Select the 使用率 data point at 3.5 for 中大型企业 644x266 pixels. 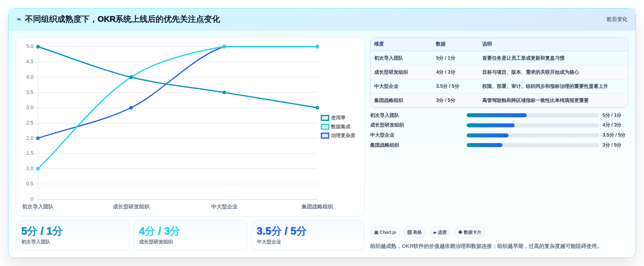(x=224, y=92)
